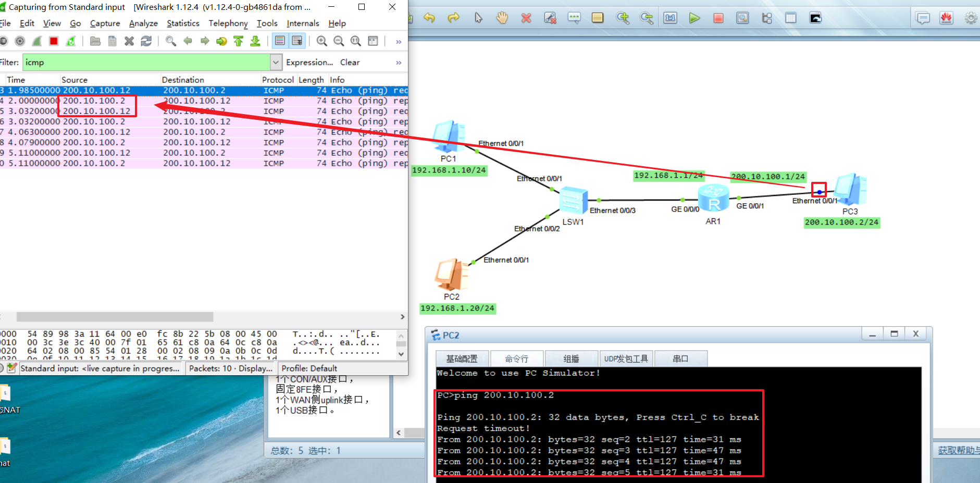Open the Internals menu
980x483 pixels.
pos(303,23)
